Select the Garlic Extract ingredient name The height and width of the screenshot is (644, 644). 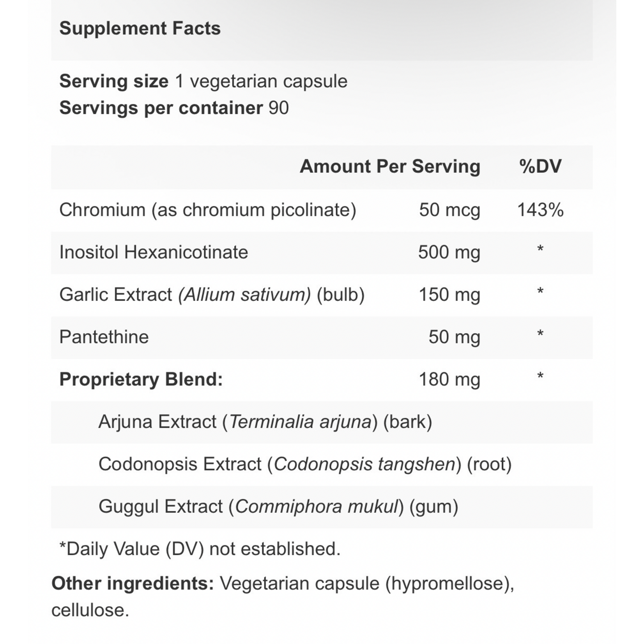pyautogui.click(x=212, y=295)
